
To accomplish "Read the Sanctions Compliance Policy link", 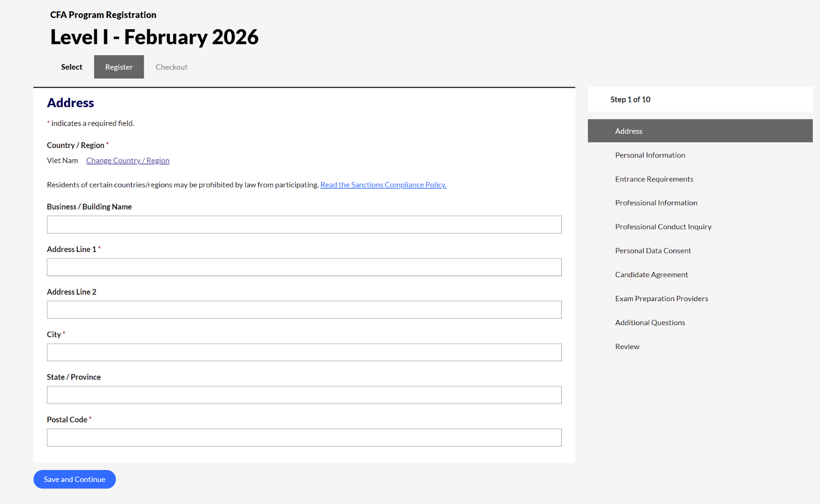I will tap(383, 185).
